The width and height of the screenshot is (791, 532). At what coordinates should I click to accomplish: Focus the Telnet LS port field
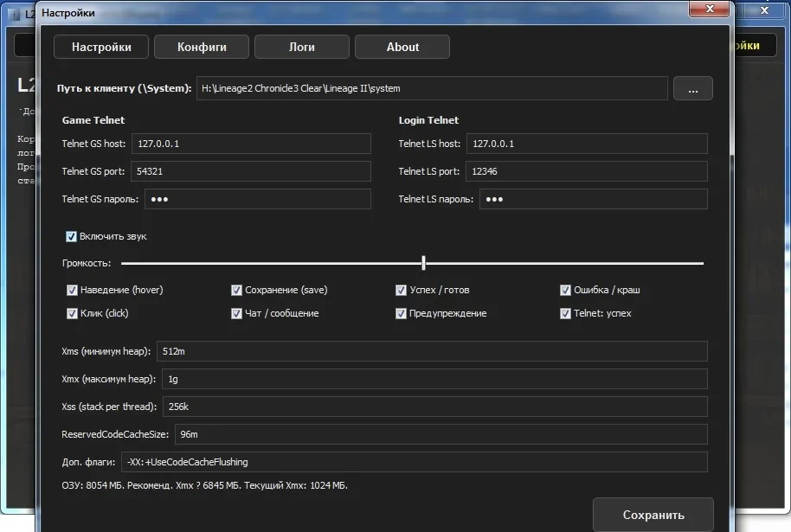point(586,171)
